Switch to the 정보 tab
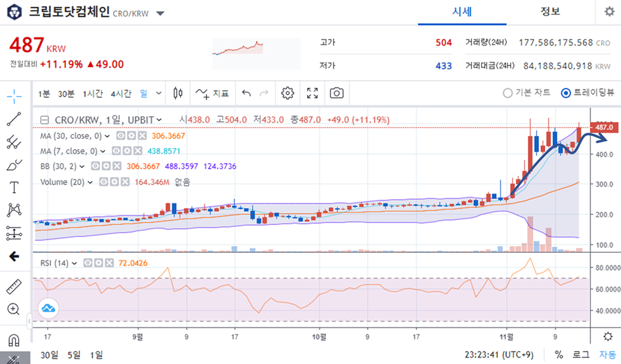Viewport: 621px width, 364px height. (550, 12)
